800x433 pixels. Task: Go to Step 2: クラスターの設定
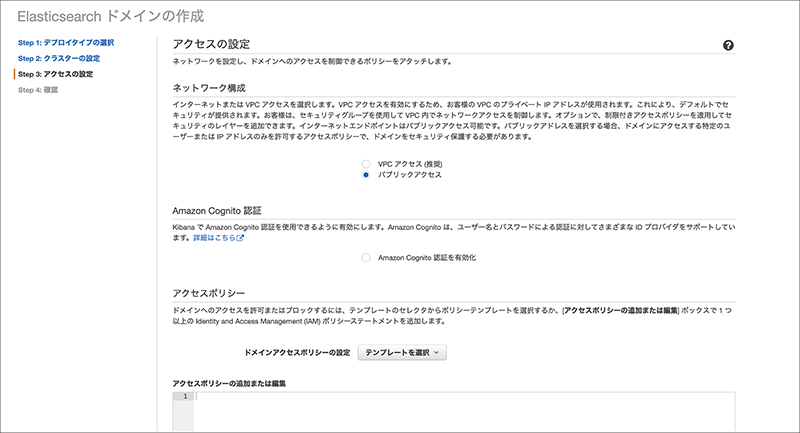click(x=59, y=59)
